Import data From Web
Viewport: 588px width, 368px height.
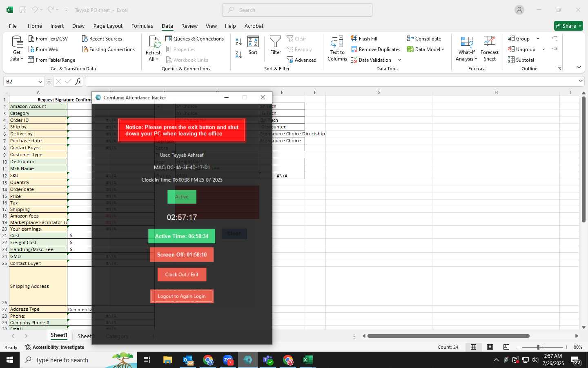point(43,49)
